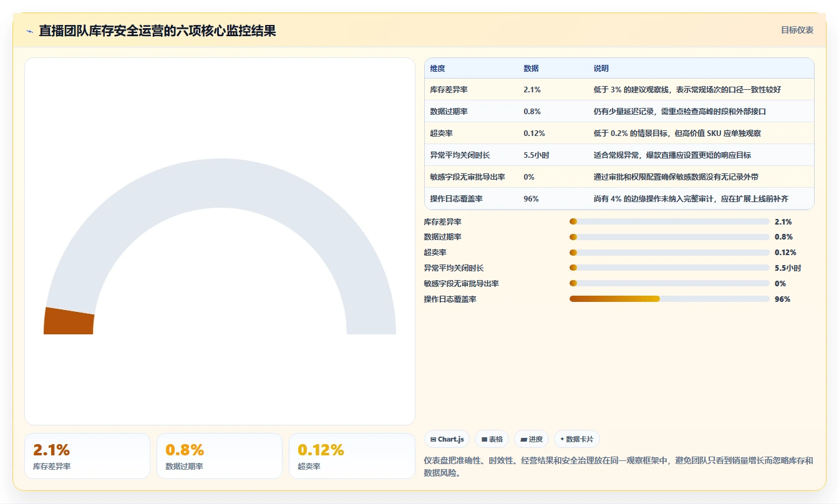
Task: Click the 库存差异率 label in the progress list
Action: [x=443, y=221]
